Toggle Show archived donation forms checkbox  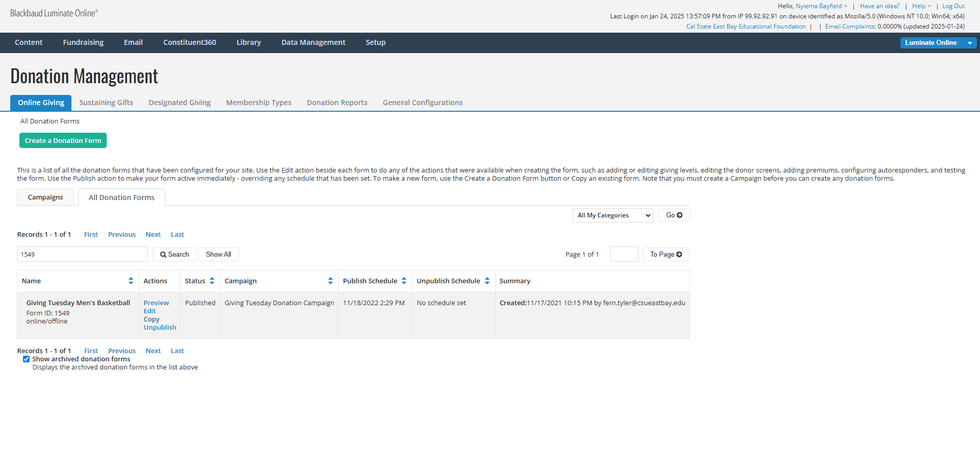coord(26,359)
